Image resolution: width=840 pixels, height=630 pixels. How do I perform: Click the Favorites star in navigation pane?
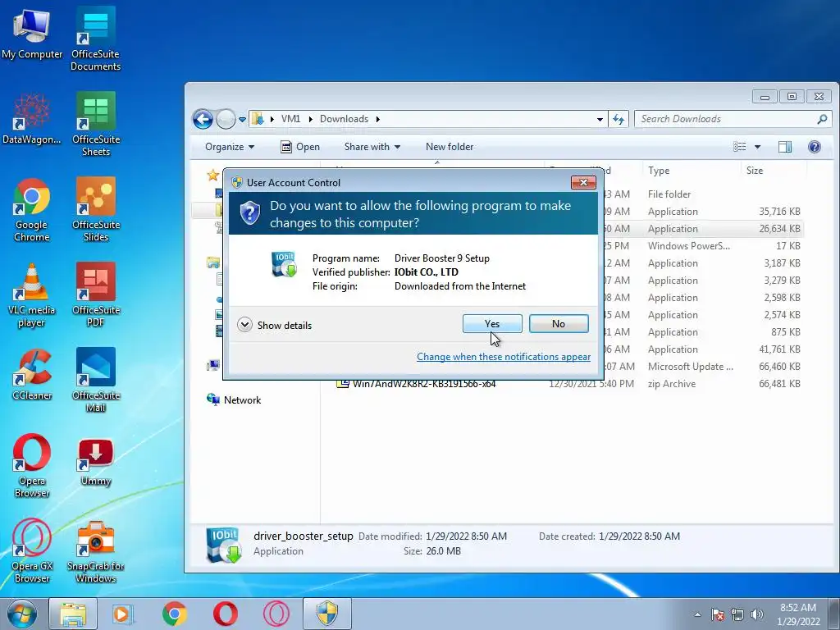tap(213, 175)
